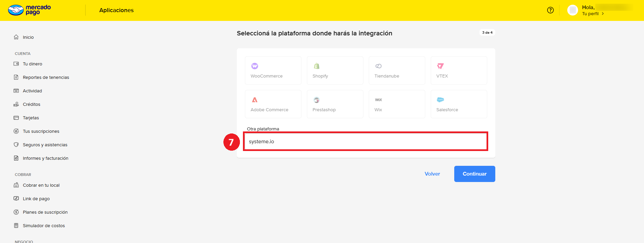Click the Tus suscripciones icon
The image size is (644, 243).
click(16, 131)
